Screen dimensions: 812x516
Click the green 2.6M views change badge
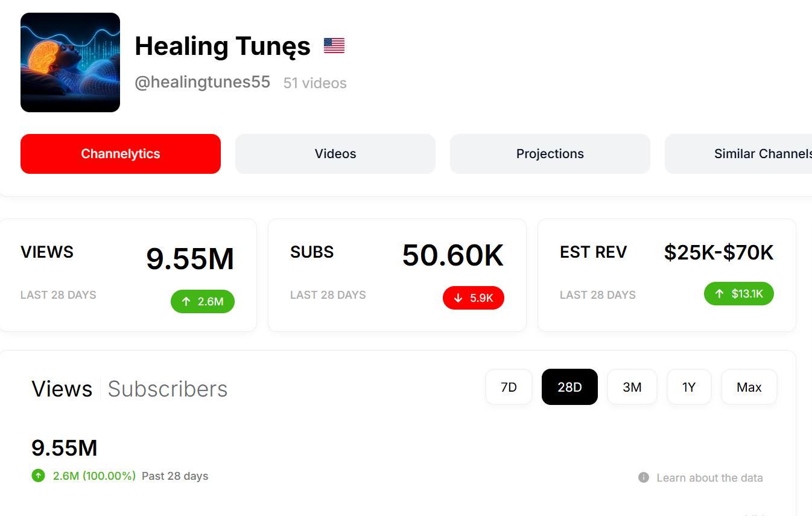[x=203, y=301]
